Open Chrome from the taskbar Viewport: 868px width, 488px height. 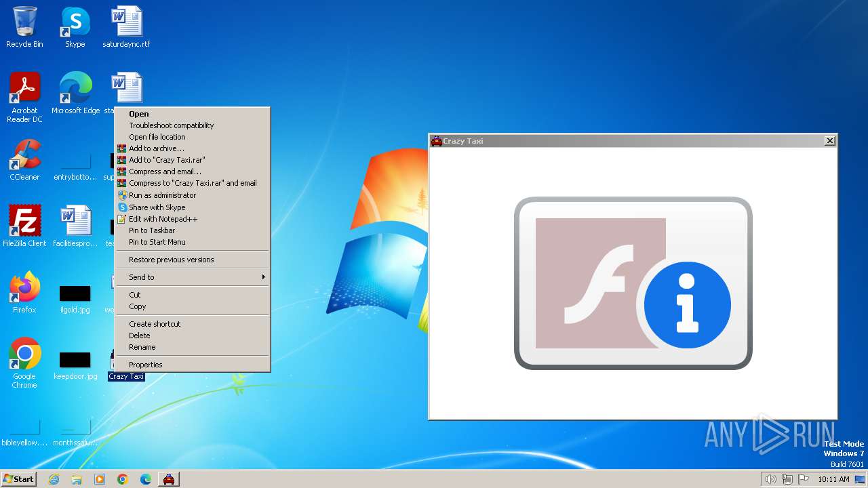pos(123,479)
